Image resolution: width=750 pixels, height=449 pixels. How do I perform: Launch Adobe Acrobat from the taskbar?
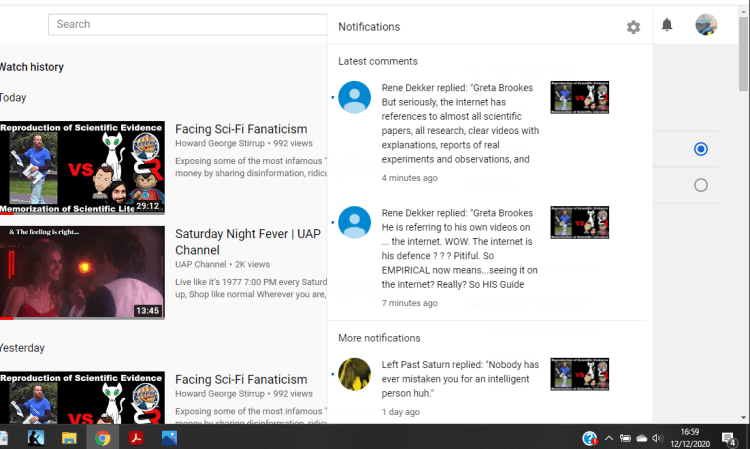point(136,437)
